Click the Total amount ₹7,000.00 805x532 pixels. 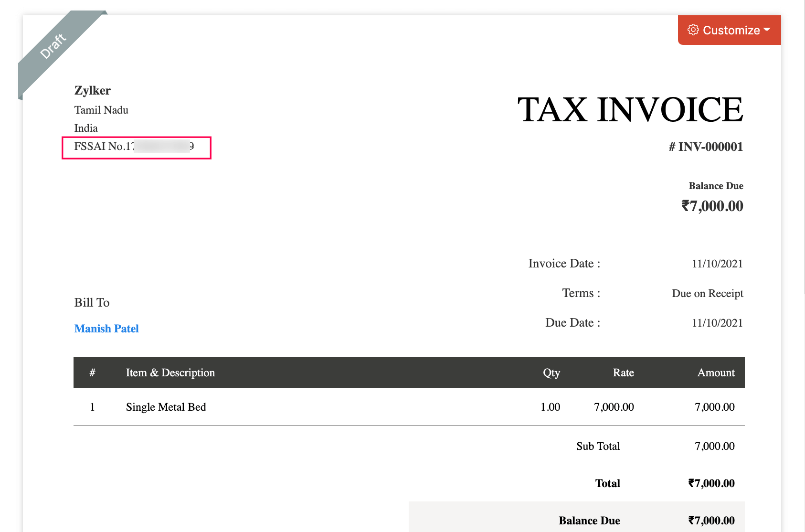pyautogui.click(x=712, y=483)
